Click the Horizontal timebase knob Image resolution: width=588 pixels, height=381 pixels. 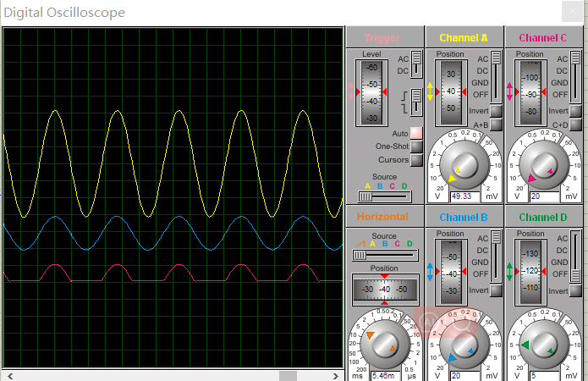click(x=385, y=344)
